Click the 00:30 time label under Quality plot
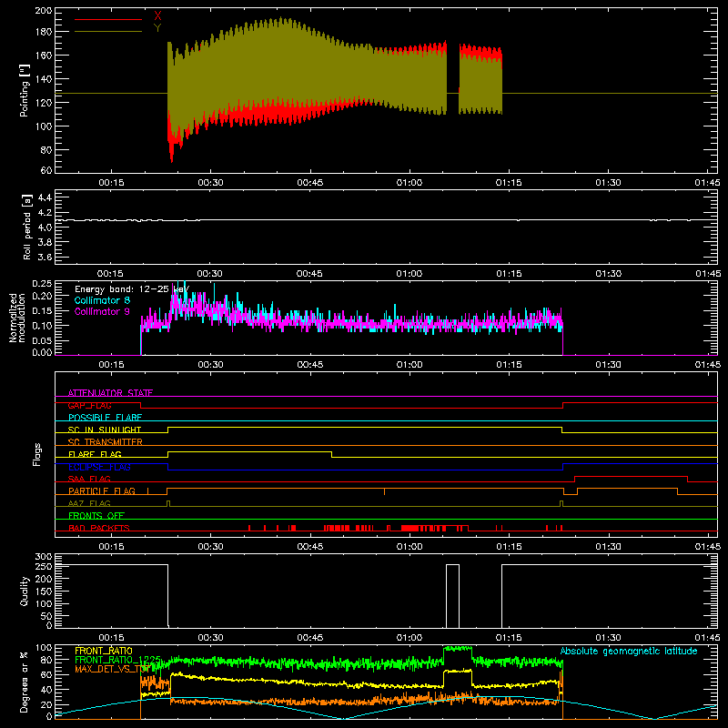This screenshot has height=728, width=728. click(x=210, y=638)
